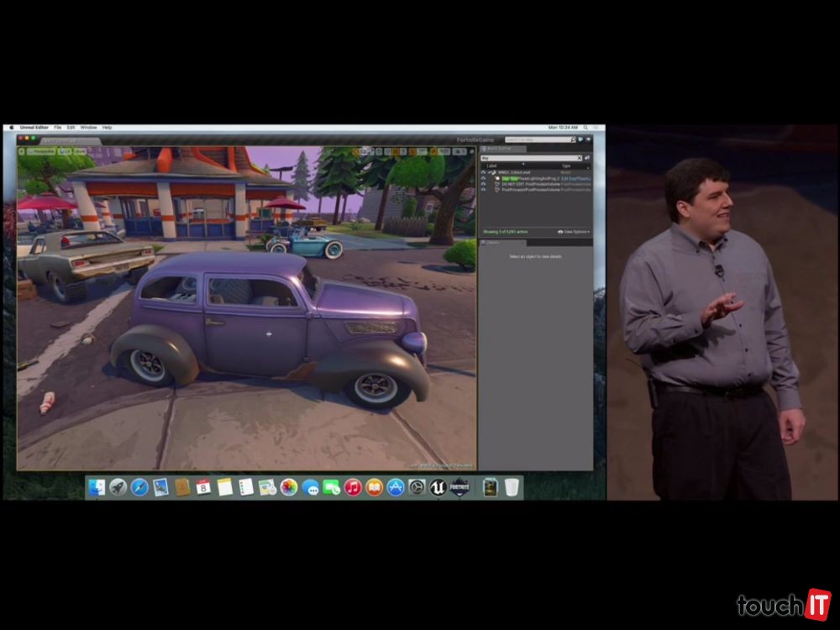Switch to the Details tab
The width and height of the screenshot is (840, 630).
pos(494,242)
